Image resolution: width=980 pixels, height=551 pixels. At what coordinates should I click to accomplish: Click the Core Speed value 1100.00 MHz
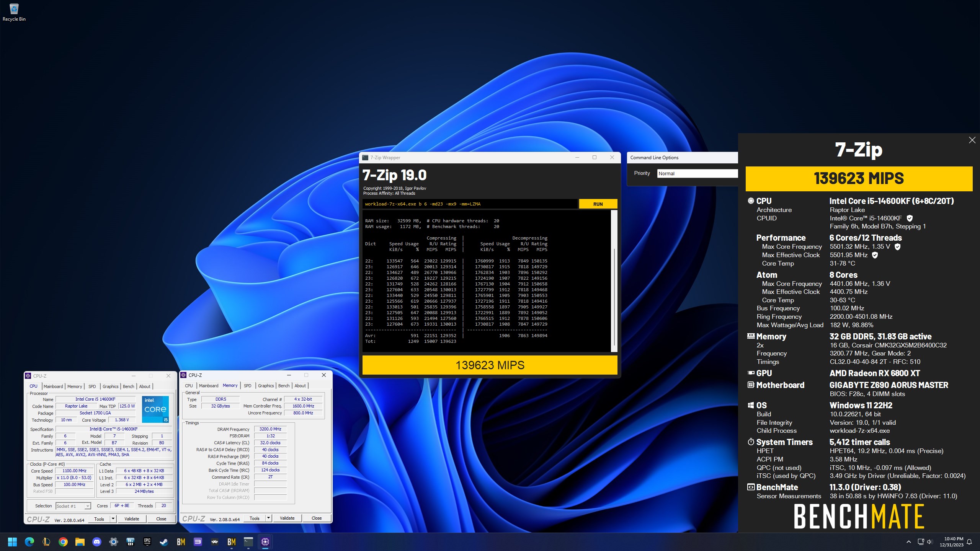[75, 471]
